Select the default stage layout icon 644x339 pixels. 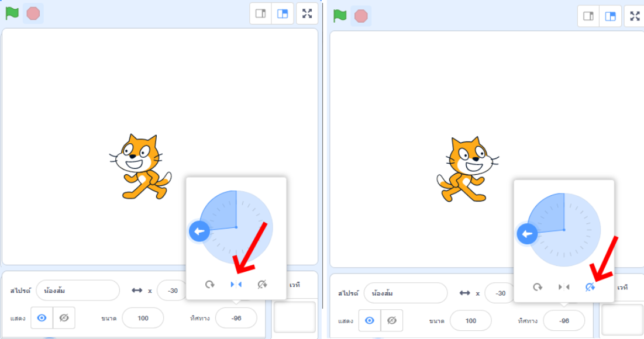(x=283, y=13)
